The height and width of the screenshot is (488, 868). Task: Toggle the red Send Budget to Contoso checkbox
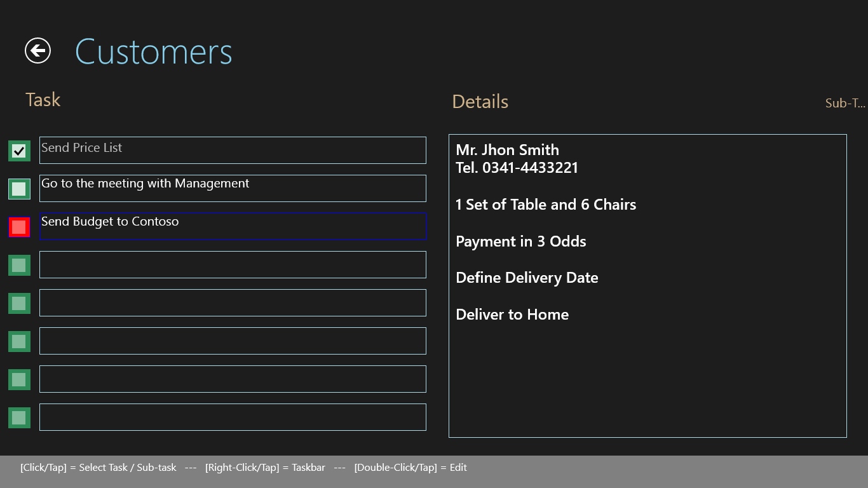click(19, 227)
